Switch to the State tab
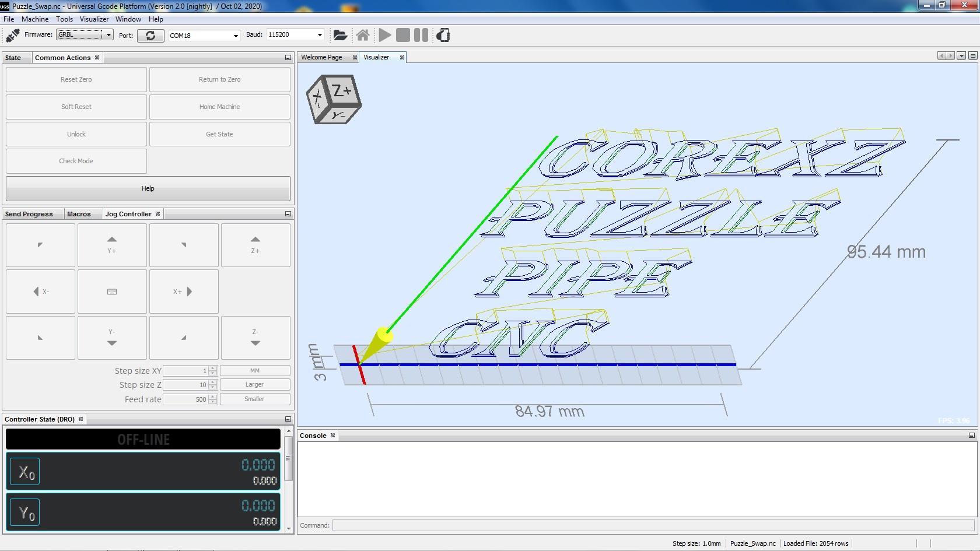The height and width of the screenshot is (551, 980). coord(13,58)
